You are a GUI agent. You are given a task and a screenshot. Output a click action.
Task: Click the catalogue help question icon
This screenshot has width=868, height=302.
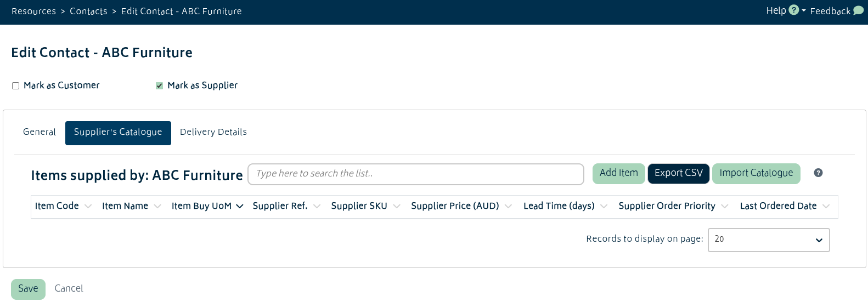pyautogui.click(x=818, y=173)
